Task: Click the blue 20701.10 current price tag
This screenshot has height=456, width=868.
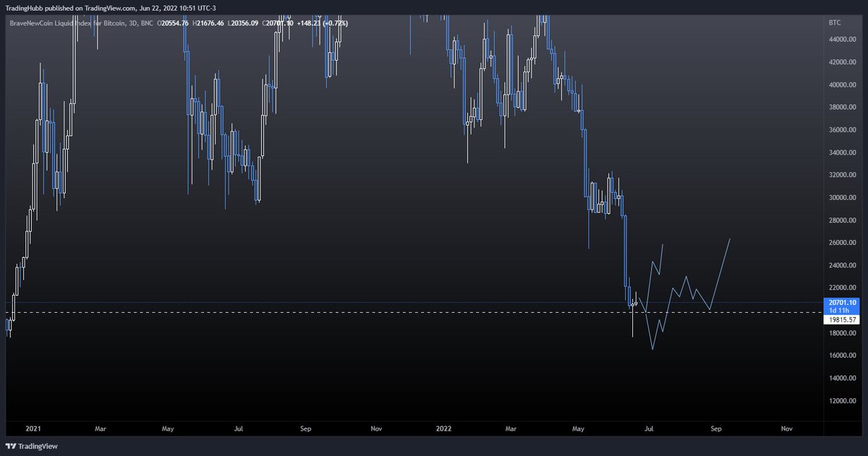Action: [843, 303]
